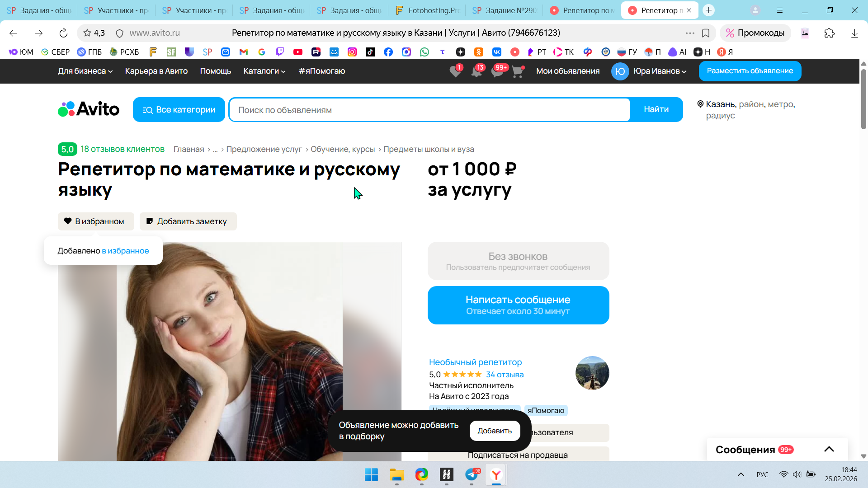Click browser page reload icon
Image resolution: width=868 pixels, height=488 pixels.
point(63,33)
